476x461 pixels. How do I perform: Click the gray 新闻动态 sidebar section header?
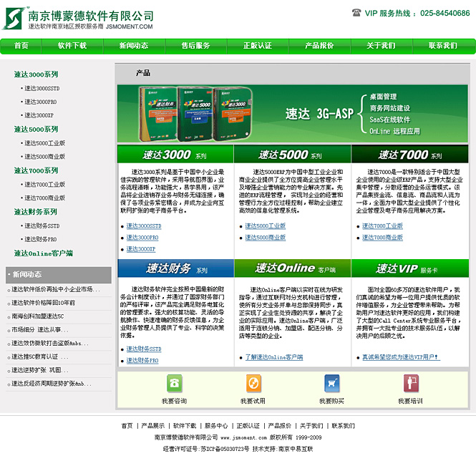click(x=59, y=275)
